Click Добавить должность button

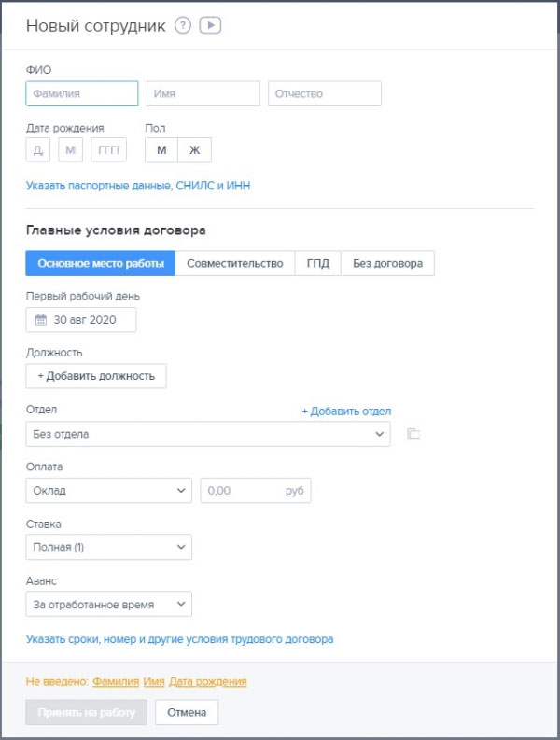coord(96,376)
